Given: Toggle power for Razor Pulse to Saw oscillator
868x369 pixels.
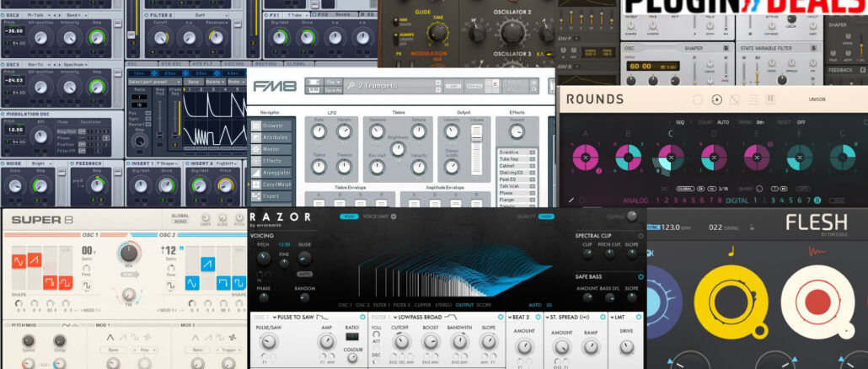Looking at the screenshot, I should 362,317.
